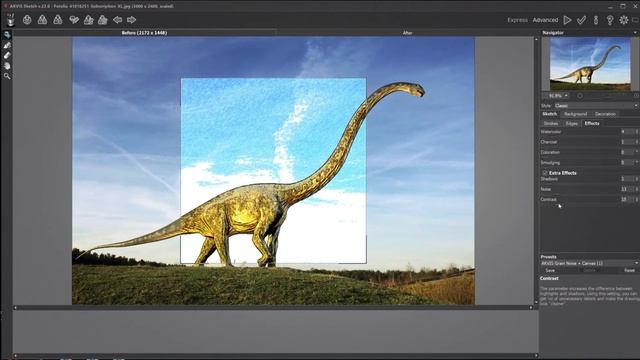Viewport: 640px width, 360px height.
Task: Click the Contrast value field
Action: coord(627,199)
